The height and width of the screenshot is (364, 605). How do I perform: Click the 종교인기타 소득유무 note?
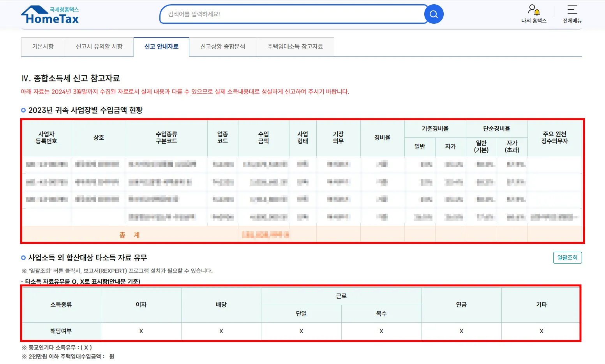[x=57, y=348]
